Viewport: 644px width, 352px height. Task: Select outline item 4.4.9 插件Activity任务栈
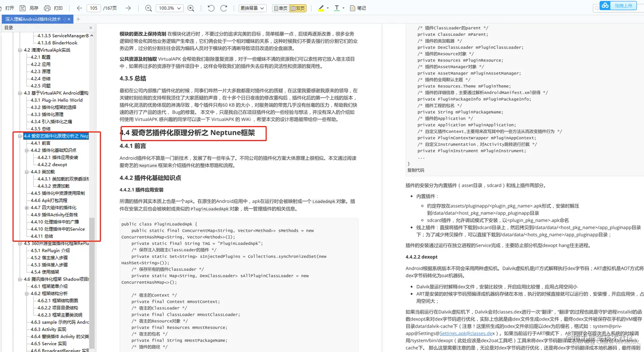[x=54, y=215]
